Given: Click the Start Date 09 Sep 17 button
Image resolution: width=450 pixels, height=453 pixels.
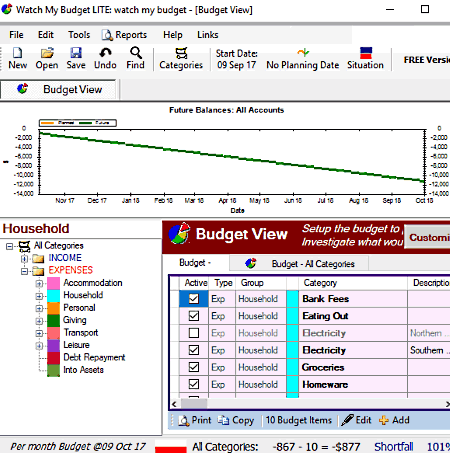Looking at the screenshot, I should point(236,59).
